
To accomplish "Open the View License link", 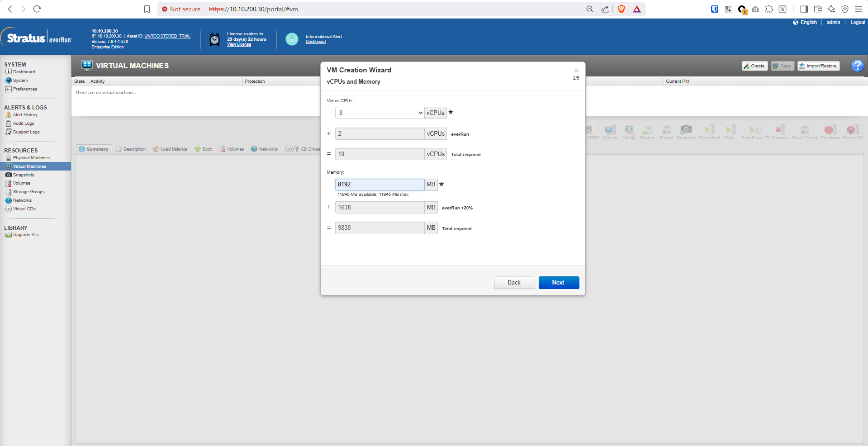I will pyautogui.click(x=239, y=44).
